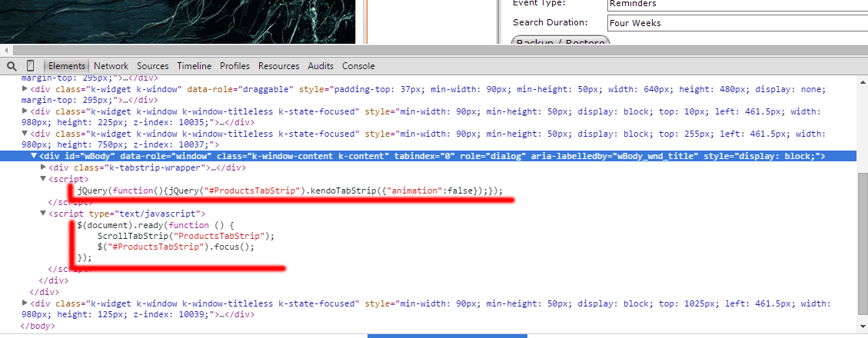Click the Search Duration field showing Four Weeks
This screenshot has width=868, height=338.
tap(737, 23)
